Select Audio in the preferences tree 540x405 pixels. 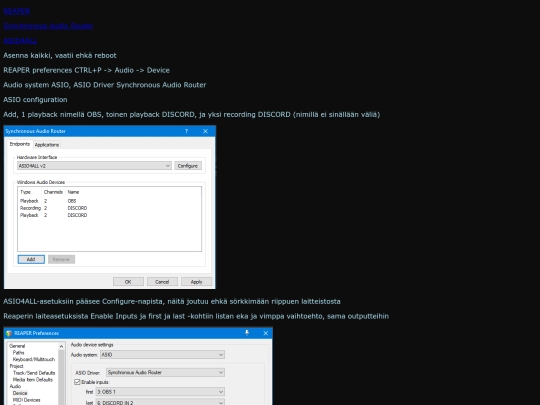pyautogui.click(x=15, y=386)
